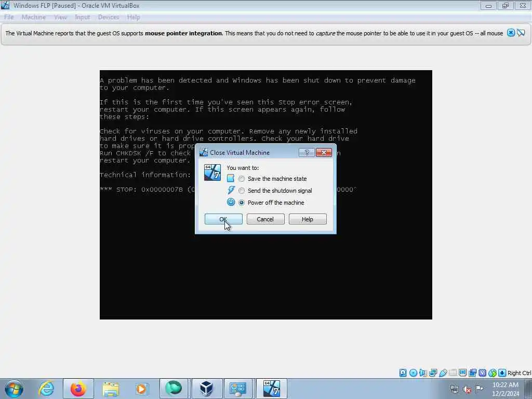Close the Close Virtual Machine dialog with the red X

click(x=324, y=153)
